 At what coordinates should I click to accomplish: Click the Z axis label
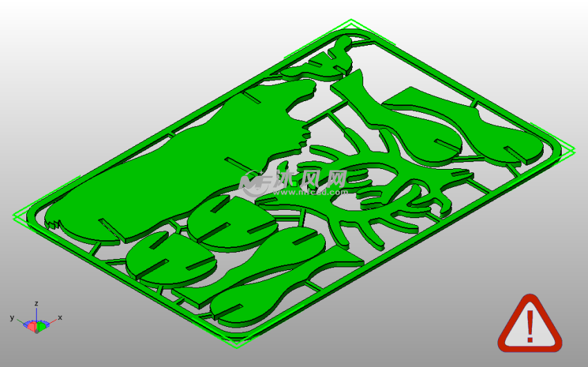pos(35,303)
